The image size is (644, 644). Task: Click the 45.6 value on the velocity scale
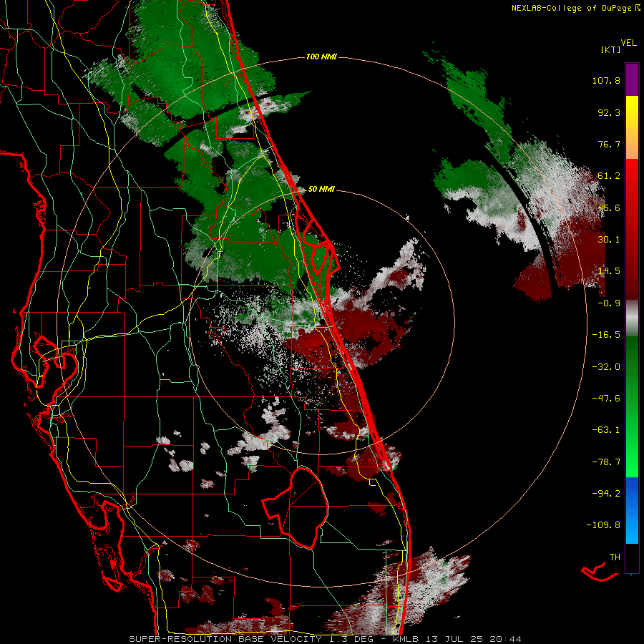coord(609,208)
